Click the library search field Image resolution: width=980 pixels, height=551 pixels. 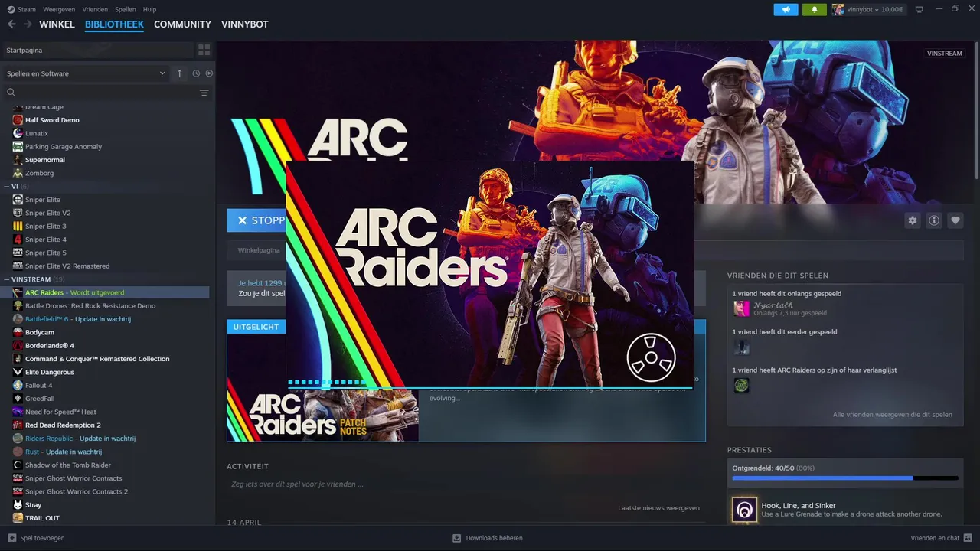tap(100, 93)
